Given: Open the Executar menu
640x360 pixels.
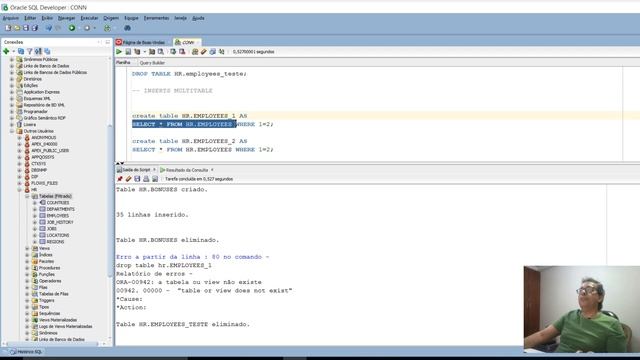Looking at the screenshot, I should [89, 18].
